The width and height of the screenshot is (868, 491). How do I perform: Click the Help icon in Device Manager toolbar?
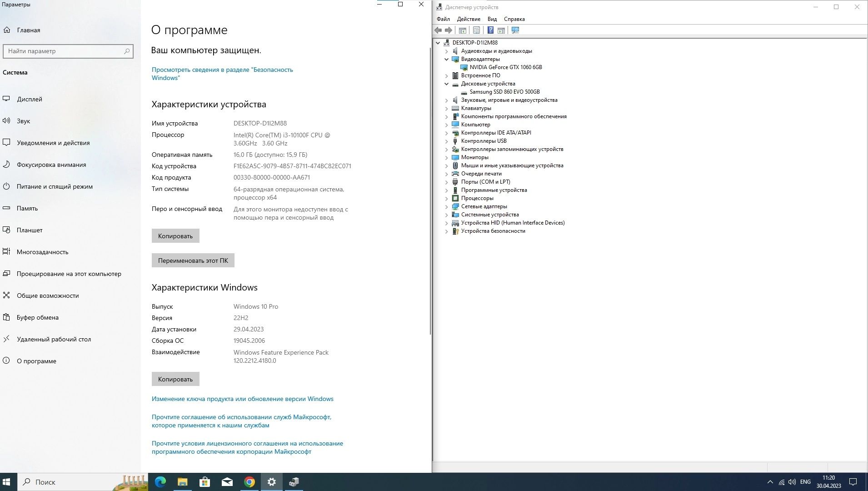point(490,30)
